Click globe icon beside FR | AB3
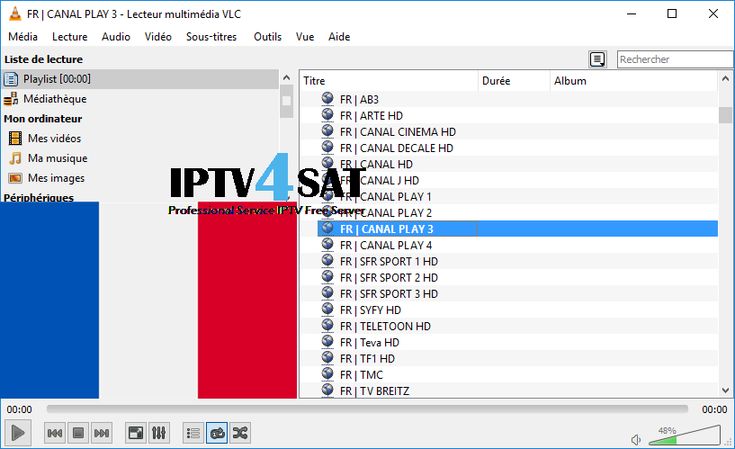 pyautogui.click(x=327, y=98)
